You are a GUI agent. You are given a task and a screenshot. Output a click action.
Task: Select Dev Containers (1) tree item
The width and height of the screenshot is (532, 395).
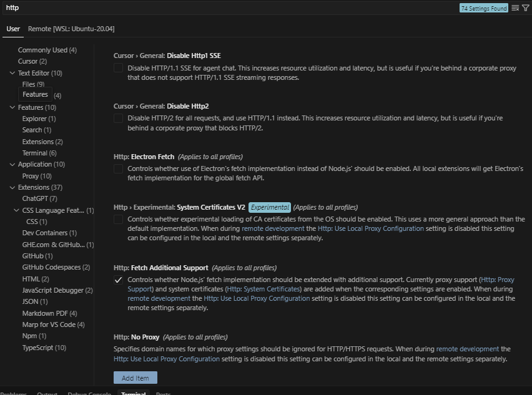[x=49, y=233]
